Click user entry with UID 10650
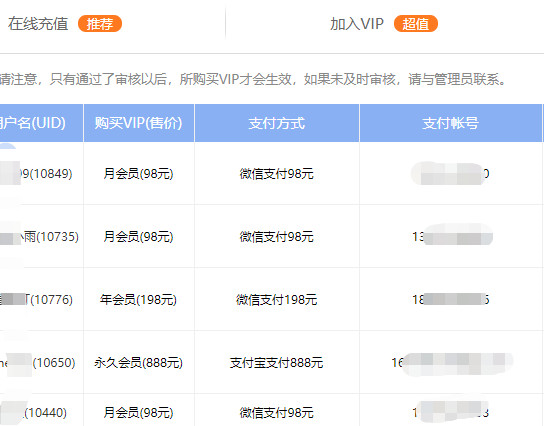 (x=37, y=363)
